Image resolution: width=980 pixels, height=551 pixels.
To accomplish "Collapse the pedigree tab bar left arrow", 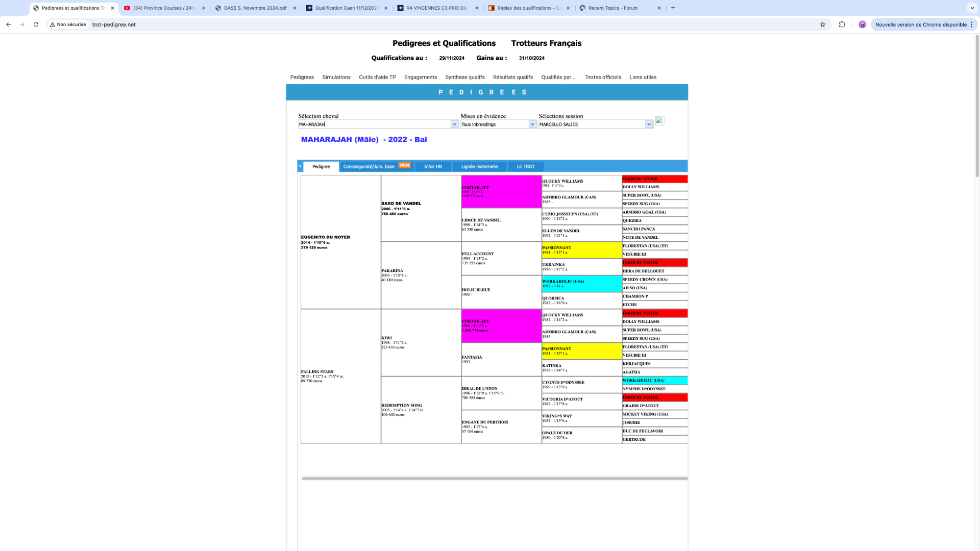I will pyautogui.click(x=300, y=166).
